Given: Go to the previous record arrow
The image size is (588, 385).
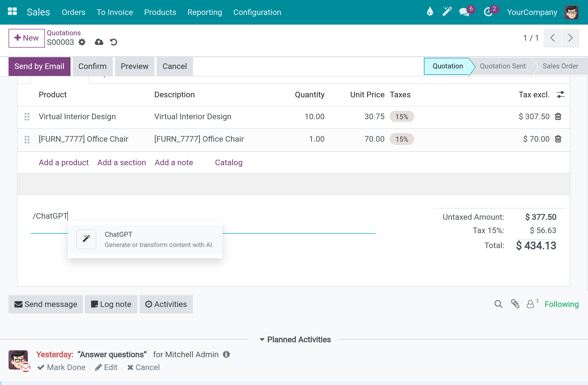Looking at the screenshot, I should coord(552,38).
